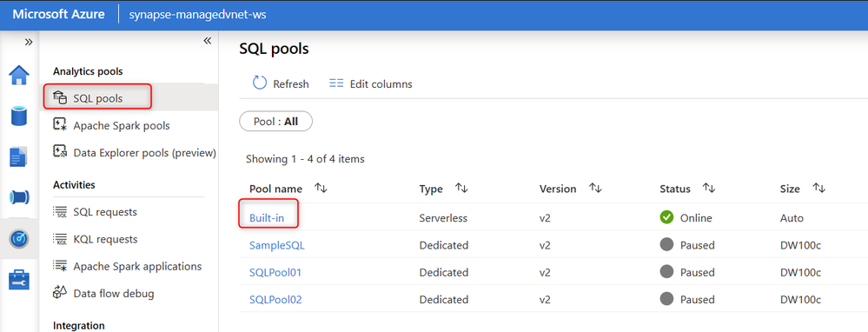
Task: Click the Refresh circular arrow icon
Action: coord(260,83)
